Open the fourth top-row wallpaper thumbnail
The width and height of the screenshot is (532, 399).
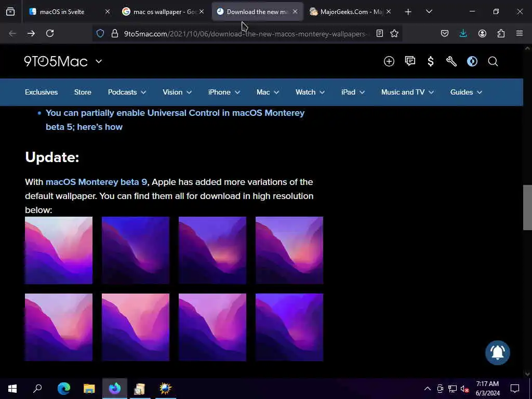click(x=289, y=250)
